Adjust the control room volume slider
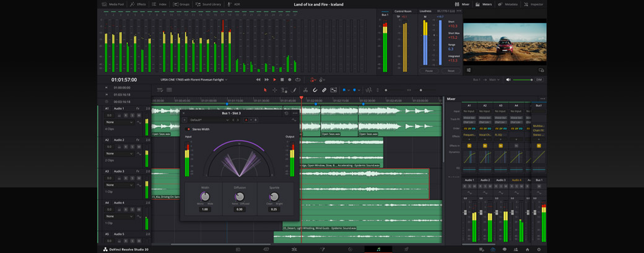644x253 pixels. [523, 79]
